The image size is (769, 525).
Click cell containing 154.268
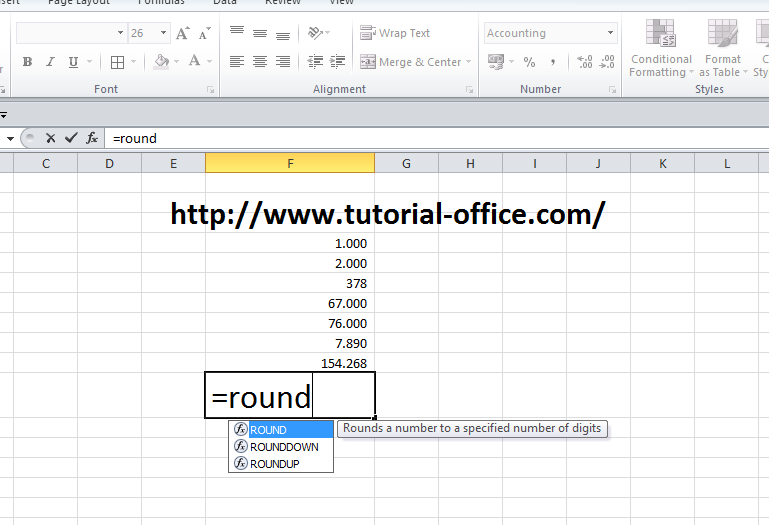290,363
